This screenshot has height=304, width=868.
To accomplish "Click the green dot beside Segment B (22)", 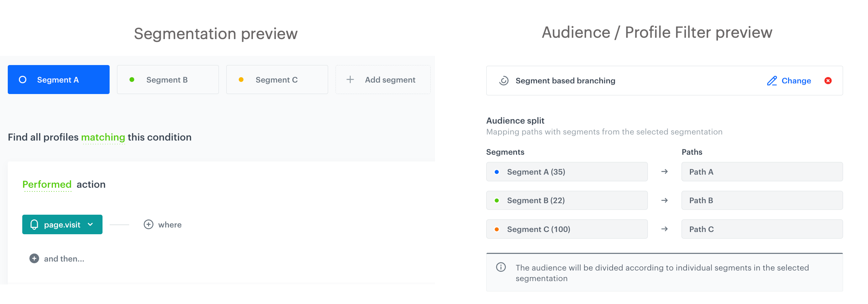I will click(x=496, y=200).
